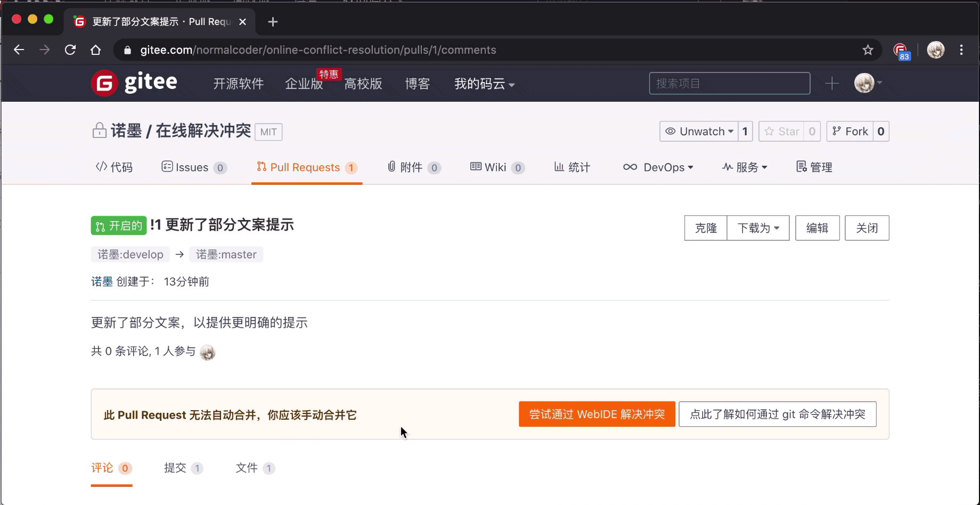The height and width of the screenshot is (505, 980).
Task: Click the new-project plus icon
Action: tap(832, 83)
